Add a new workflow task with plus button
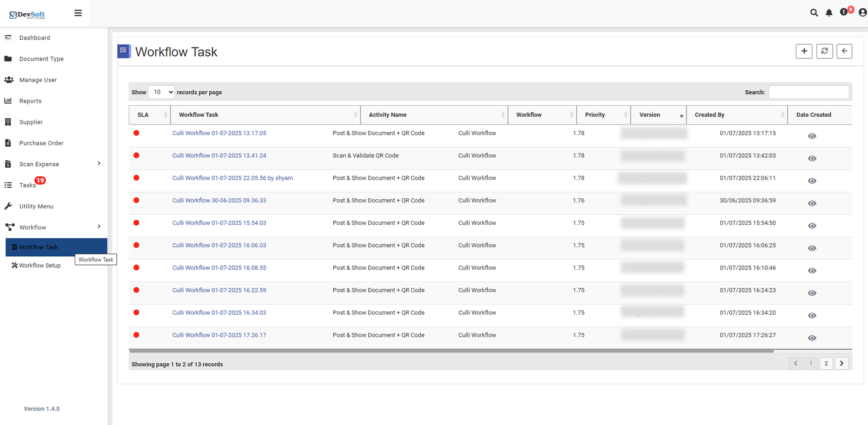 tap(804, 51)
